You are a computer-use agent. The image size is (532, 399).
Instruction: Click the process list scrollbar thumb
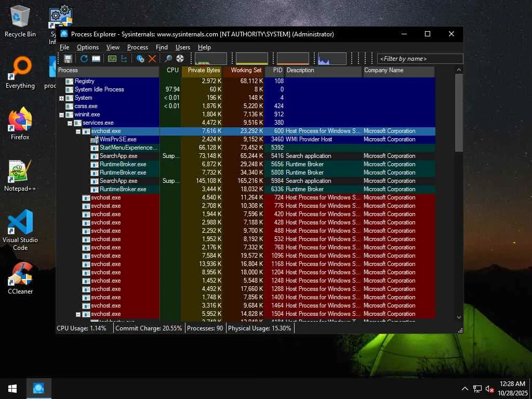pos(459,113)
